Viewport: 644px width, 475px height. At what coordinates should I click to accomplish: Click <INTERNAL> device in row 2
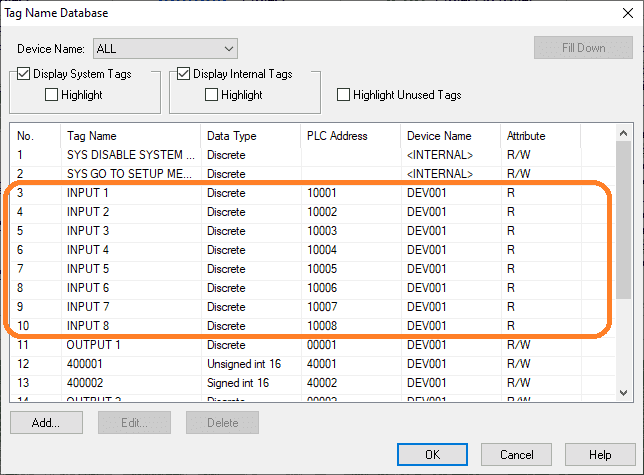tap(440, 174)
